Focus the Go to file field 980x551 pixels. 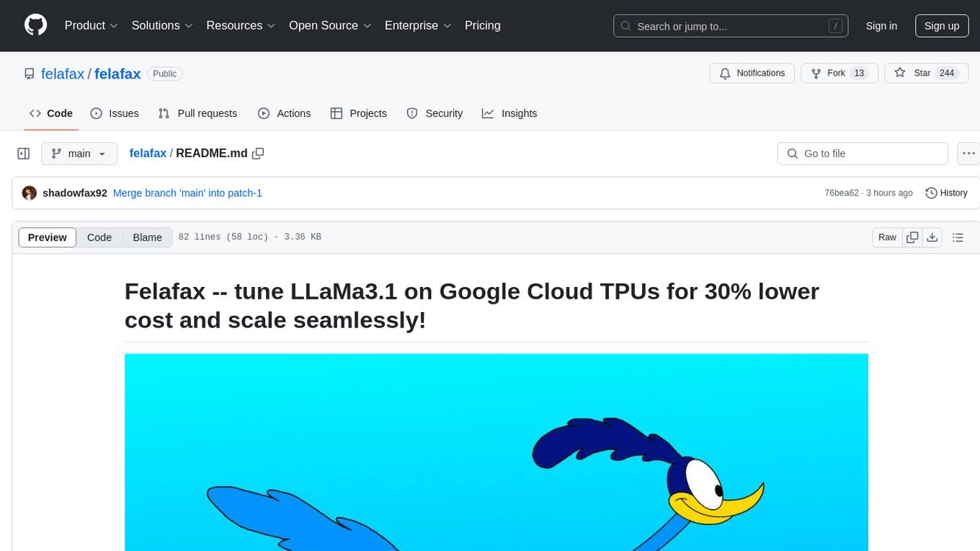863,154
